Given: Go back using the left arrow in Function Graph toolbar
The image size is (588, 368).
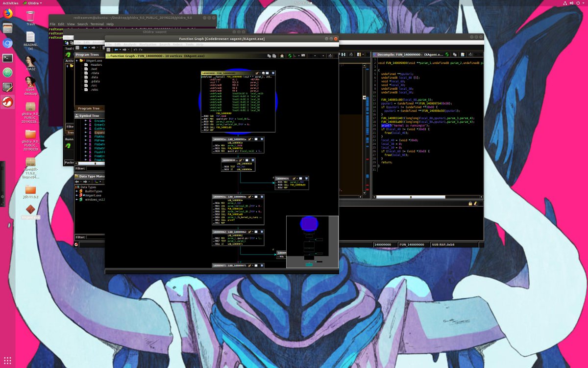Looking at the screenshot, I should 116,50.
